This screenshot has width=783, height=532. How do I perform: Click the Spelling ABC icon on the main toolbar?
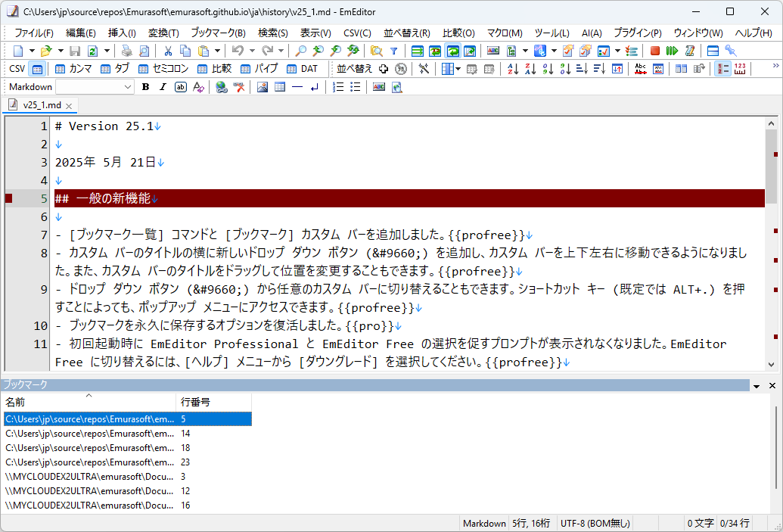(x=493, y=51)
